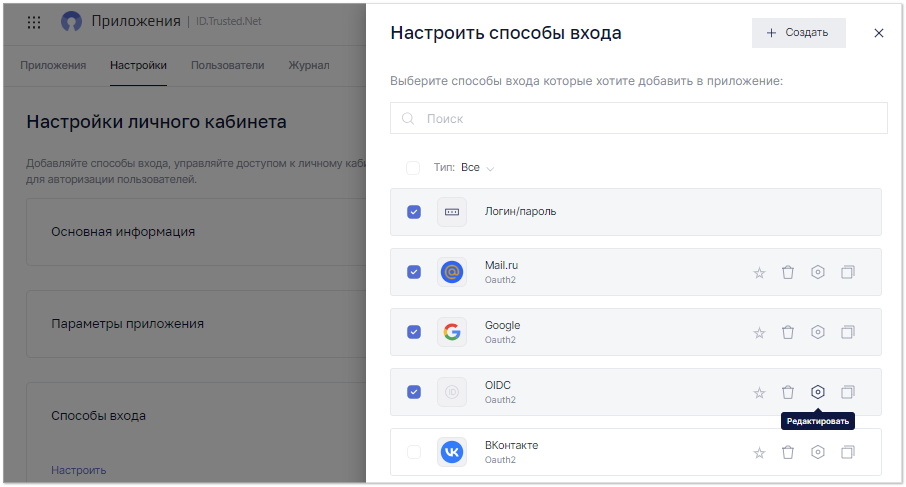Image resolution: width=906 pixels, height=487 pixels.
Task: Click the Google row name text
Action: (503, 325)
